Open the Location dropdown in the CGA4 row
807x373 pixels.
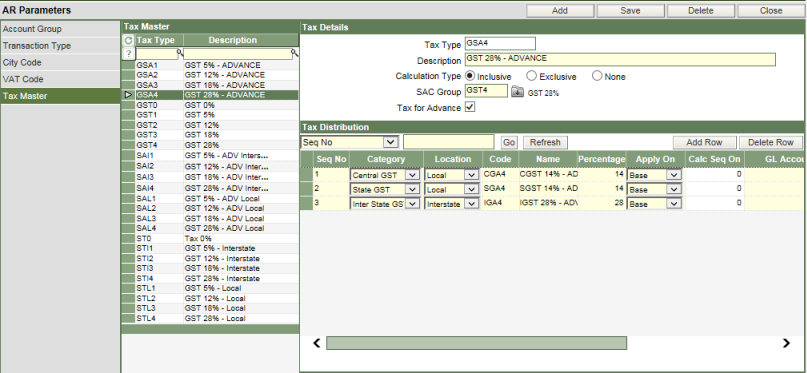click(471, 175)
